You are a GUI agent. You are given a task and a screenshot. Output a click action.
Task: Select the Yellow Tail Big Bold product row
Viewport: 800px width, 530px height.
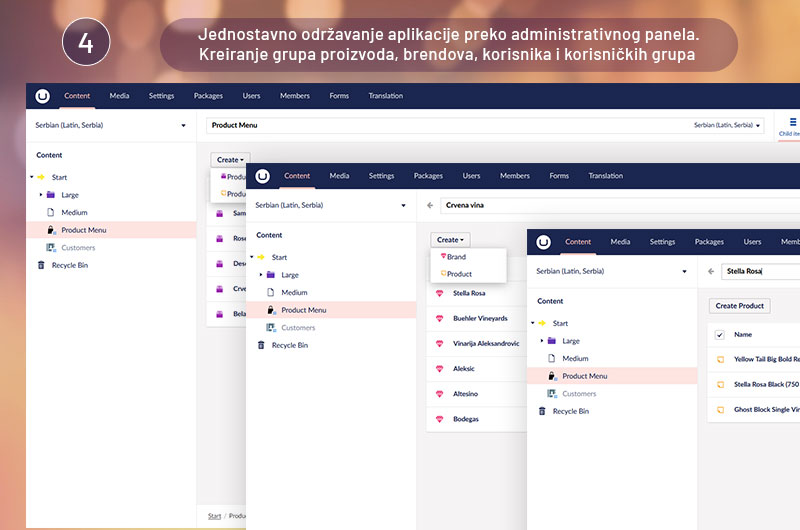[754, 359]
